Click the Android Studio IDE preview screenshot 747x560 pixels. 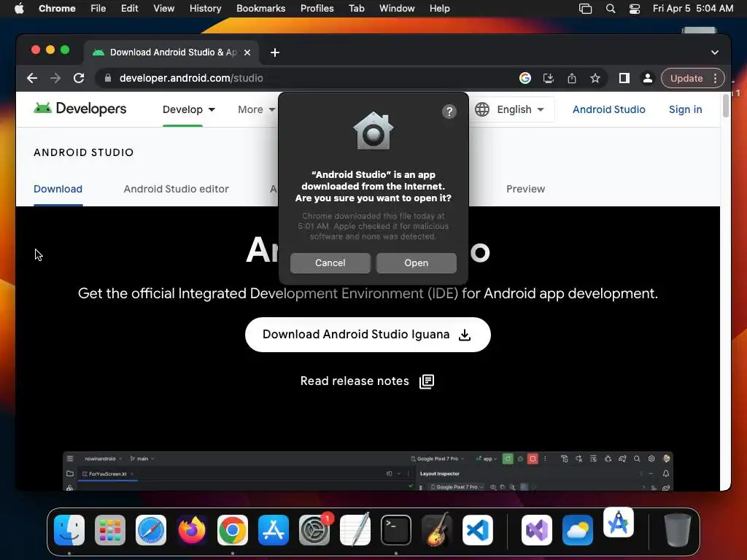tap(368, 470)
